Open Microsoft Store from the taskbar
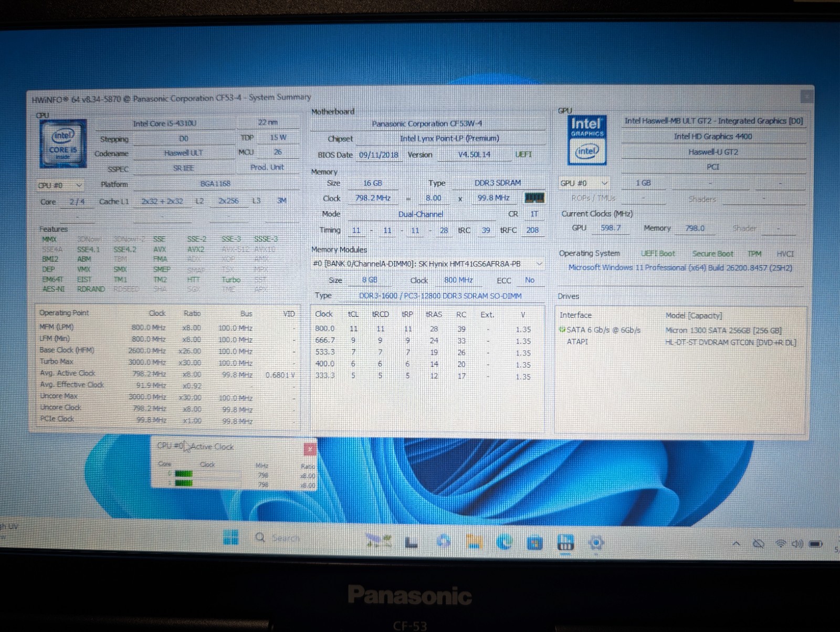 coord(534,542)
